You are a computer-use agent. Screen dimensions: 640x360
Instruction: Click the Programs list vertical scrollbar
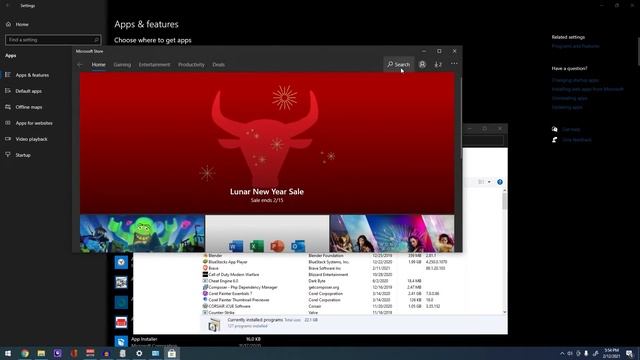tap(505, 201)
